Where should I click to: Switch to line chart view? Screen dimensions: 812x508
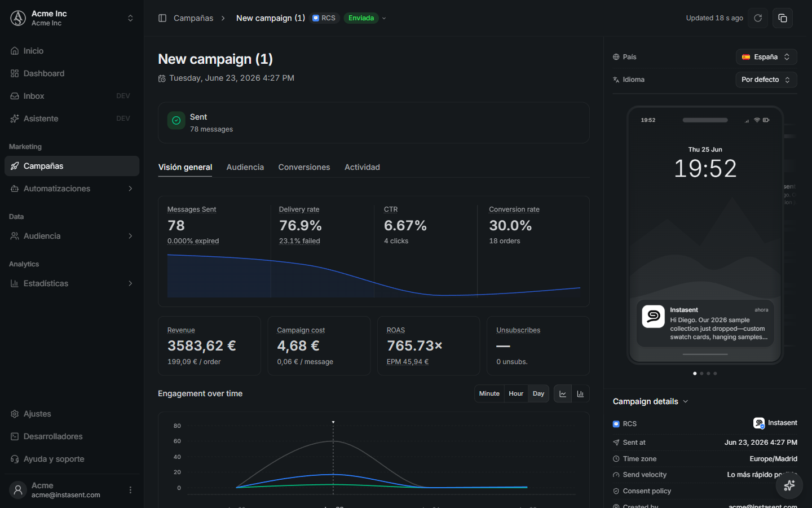(x=563, y=393)
